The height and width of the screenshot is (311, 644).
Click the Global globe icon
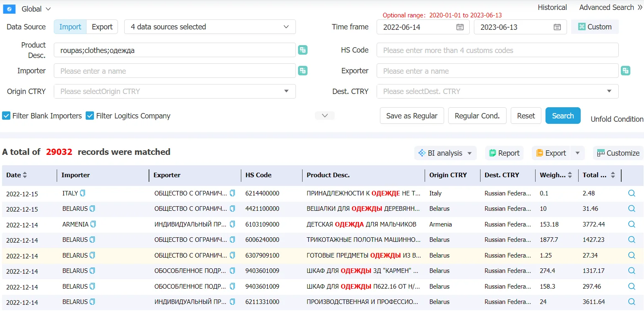click(x=9, y=9)
